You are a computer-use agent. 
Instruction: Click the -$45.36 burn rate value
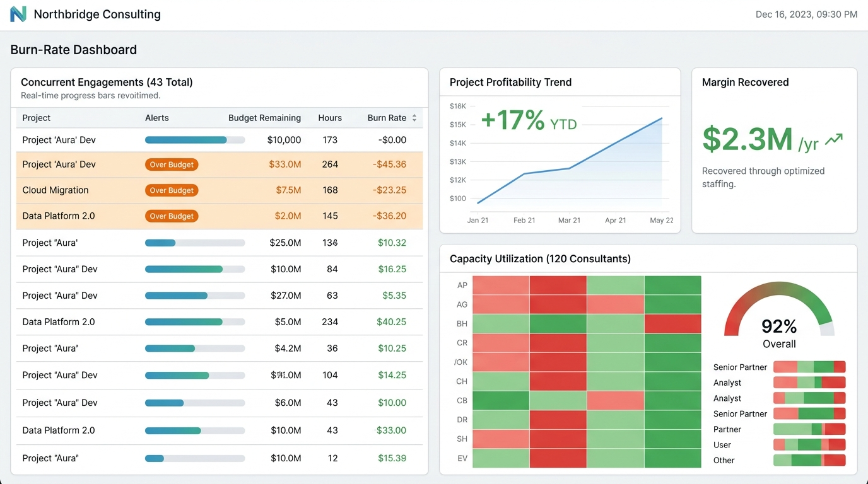(x=389, y=164)
